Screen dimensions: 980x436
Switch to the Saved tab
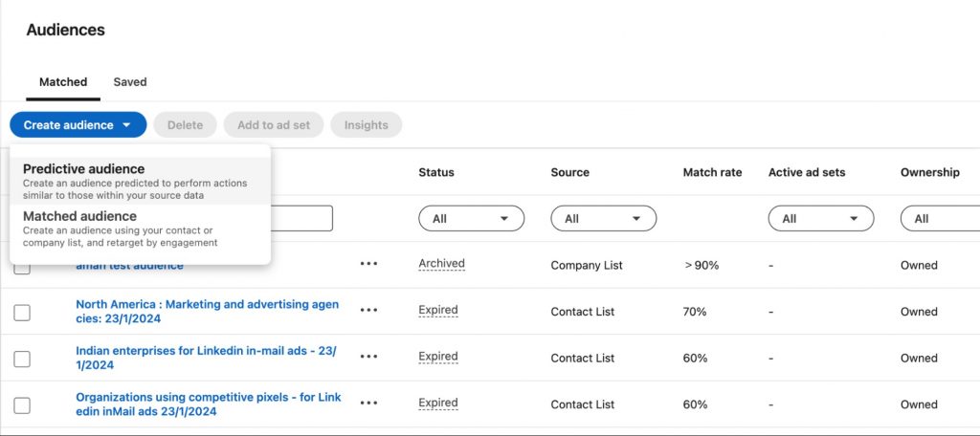[x=130, y=82]
